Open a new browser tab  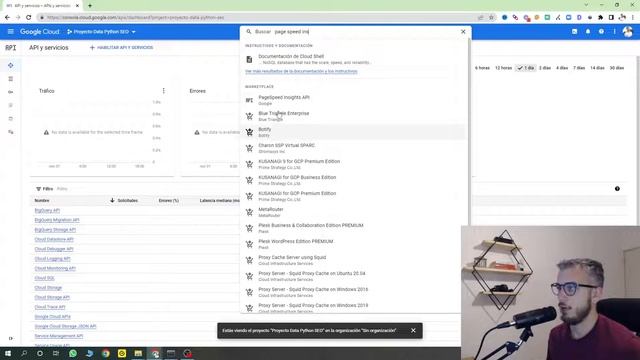90,6
